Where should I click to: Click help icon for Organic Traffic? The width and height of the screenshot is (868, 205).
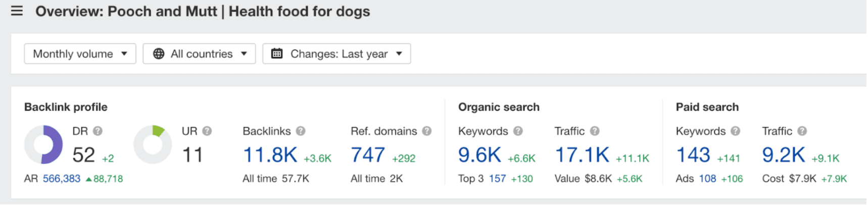click(x=595, y=131)
